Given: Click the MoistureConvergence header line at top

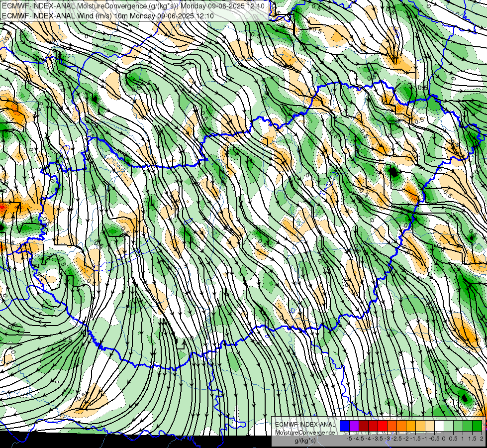Looking at the screenshot, I should [x=133, y=6].
